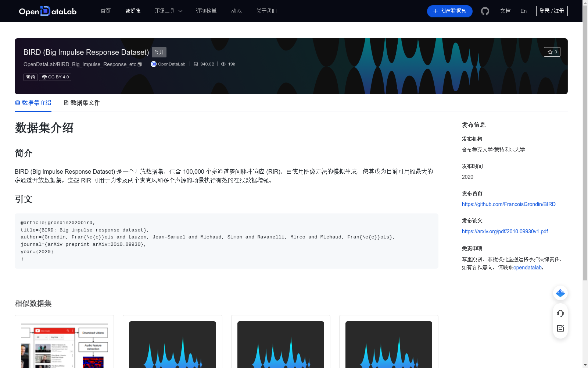This screenshot has width=588, height=368.
Task: Open the GitHub icon in header
Action: coord(485,11)
